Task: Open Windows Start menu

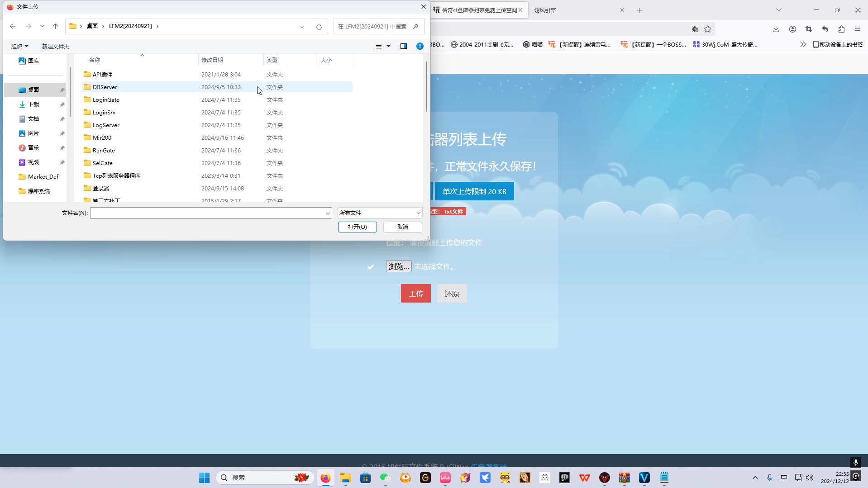Action: coord(204,478)
